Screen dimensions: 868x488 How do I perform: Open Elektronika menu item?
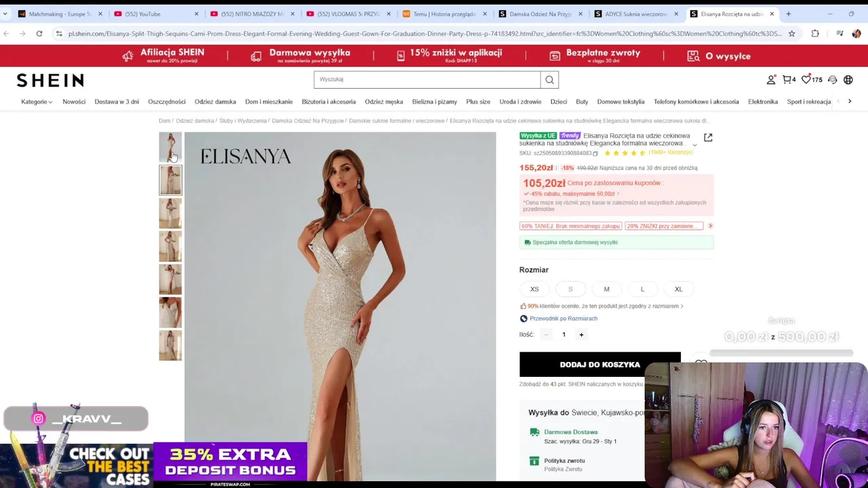click(763, 102)
